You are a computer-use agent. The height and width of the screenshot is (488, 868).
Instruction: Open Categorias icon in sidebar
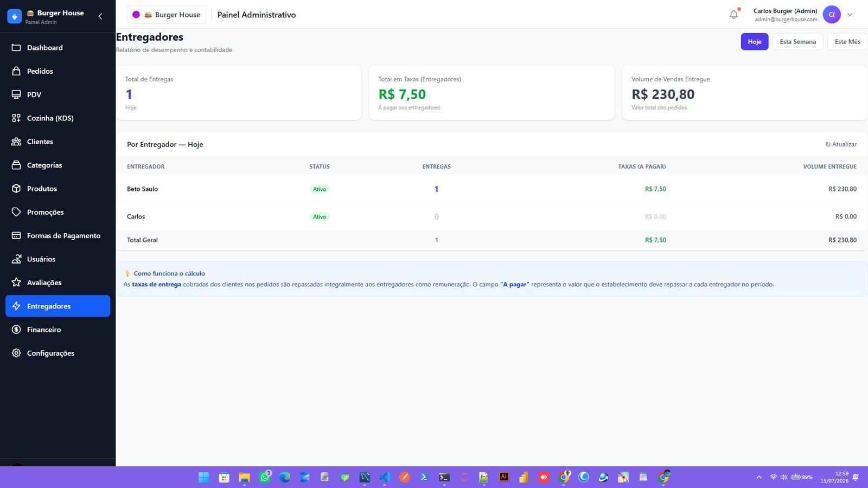point(16,165)
